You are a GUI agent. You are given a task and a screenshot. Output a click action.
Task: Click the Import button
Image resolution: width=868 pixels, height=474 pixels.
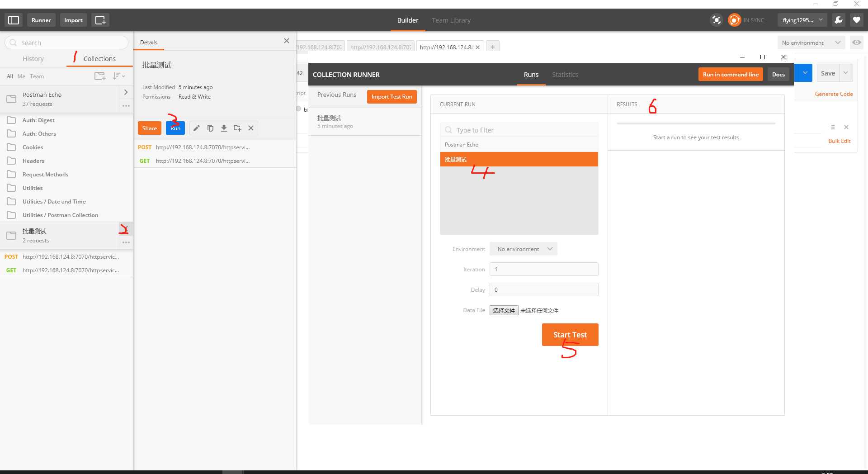73,20
